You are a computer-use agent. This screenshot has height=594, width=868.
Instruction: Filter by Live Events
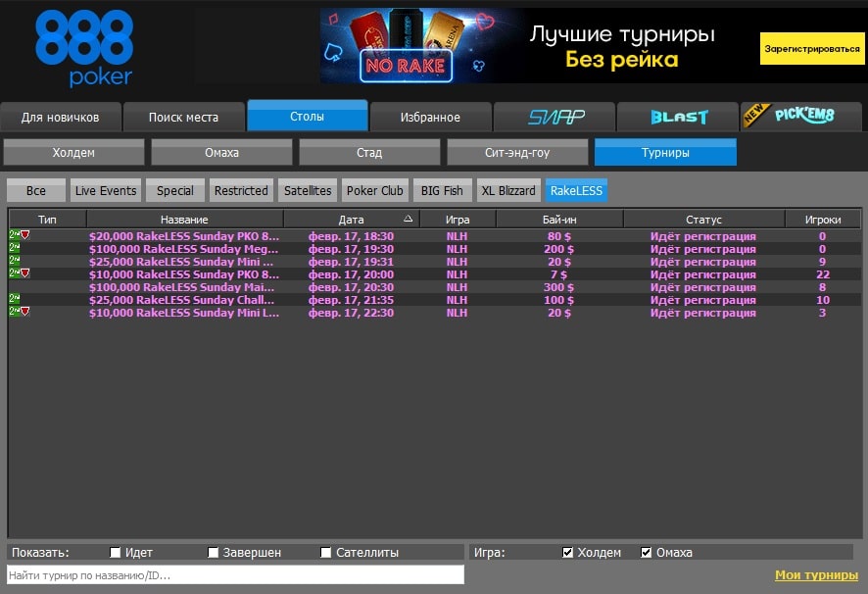pyautogui.click(x=105, y=190)
